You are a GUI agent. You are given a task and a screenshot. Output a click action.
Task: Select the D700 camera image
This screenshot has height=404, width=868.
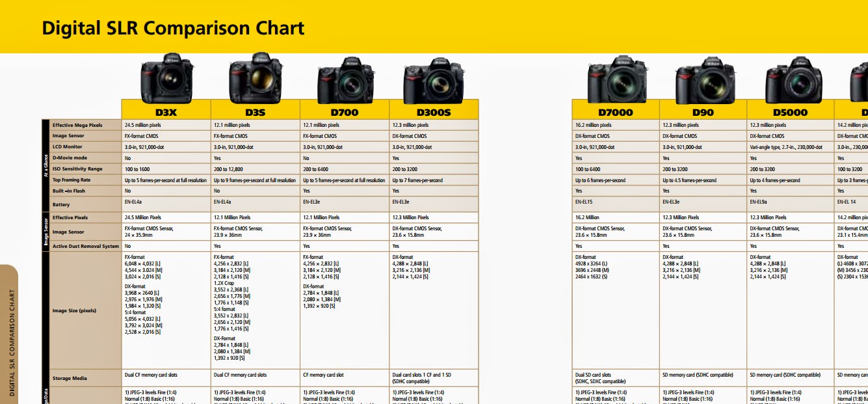(x=345, y=81)
